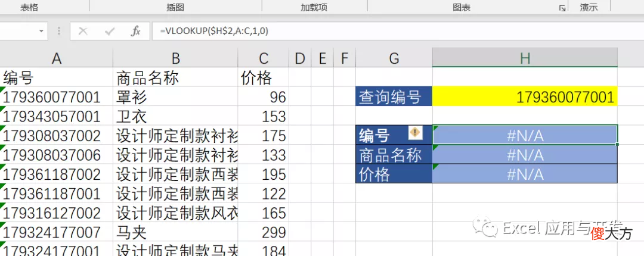Open the 图表 dialog launcher arrow
The image size is (644, 256).
click(562, 8)
